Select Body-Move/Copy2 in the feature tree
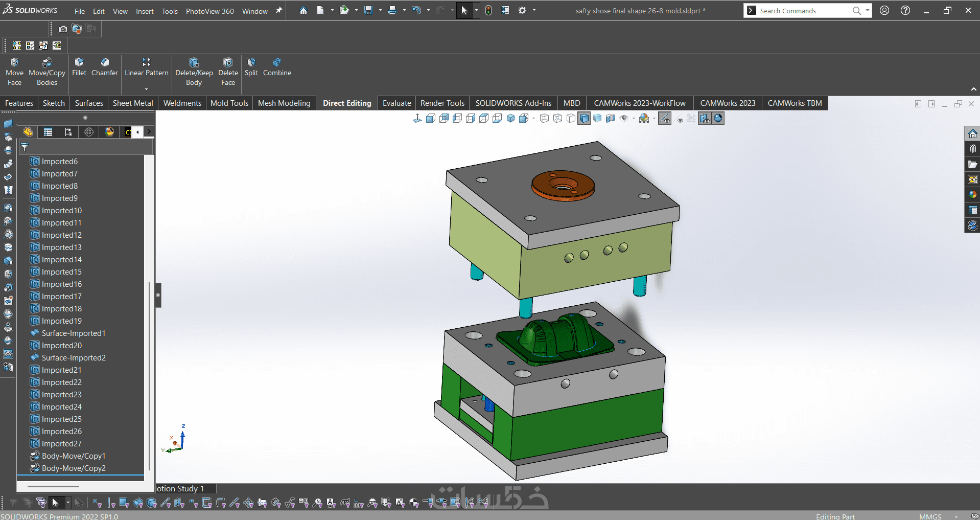980x520 pixels. pos(74,468)
